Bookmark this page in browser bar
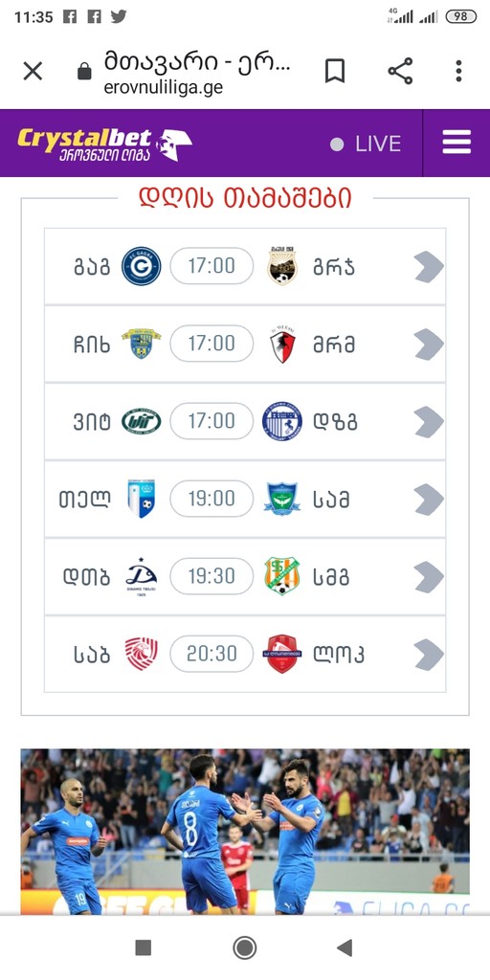 click(x=335, y=71)
